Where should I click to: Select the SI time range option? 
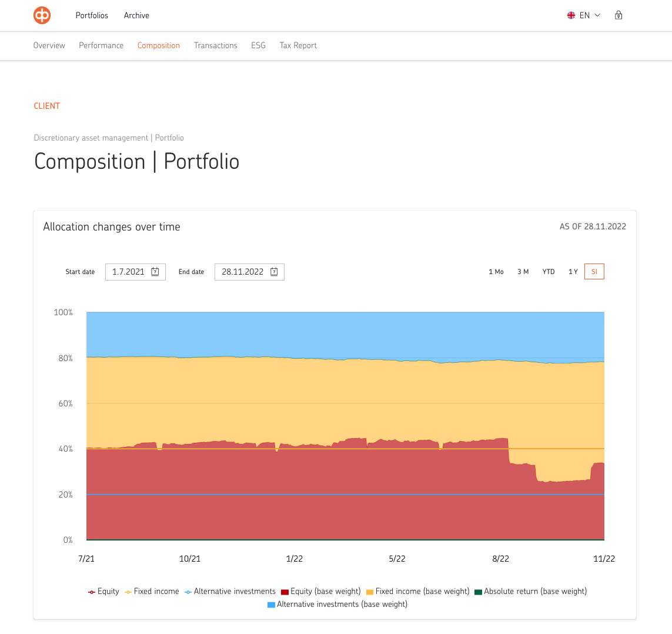(x=594, y=272)
